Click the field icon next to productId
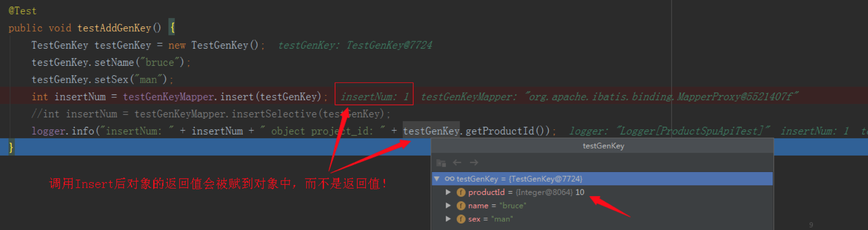Screen dimensions: 868x230 461,192
